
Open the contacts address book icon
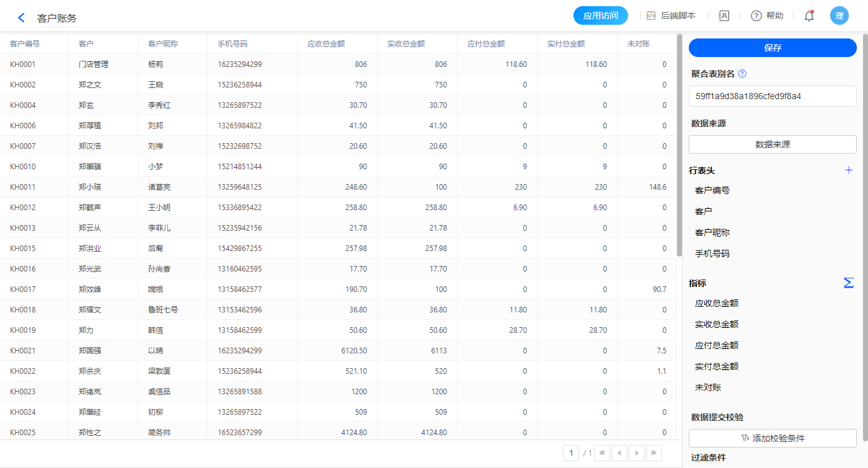point(724,16)
